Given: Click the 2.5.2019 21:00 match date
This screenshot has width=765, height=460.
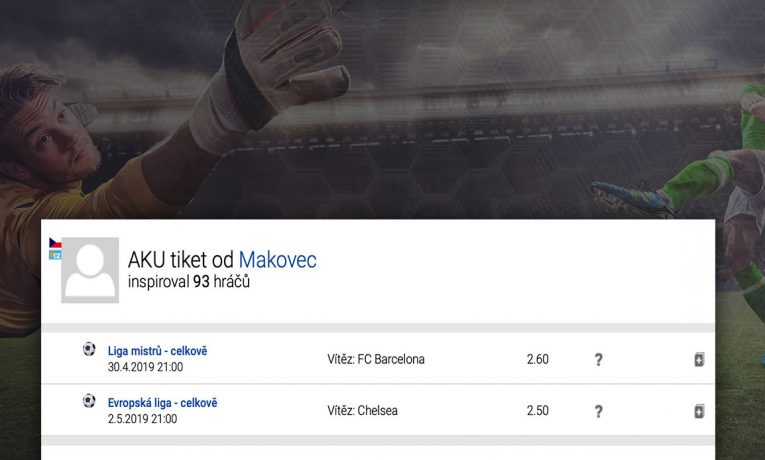Looking at the screenshot, I should pos(142,419).
